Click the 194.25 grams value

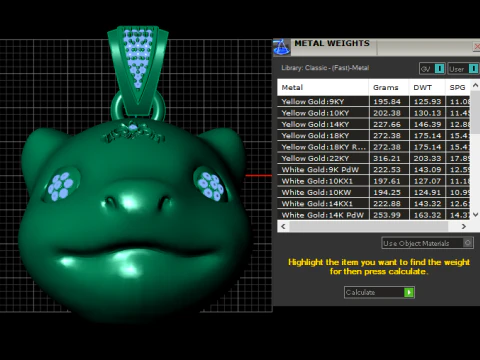coord(387,192)
